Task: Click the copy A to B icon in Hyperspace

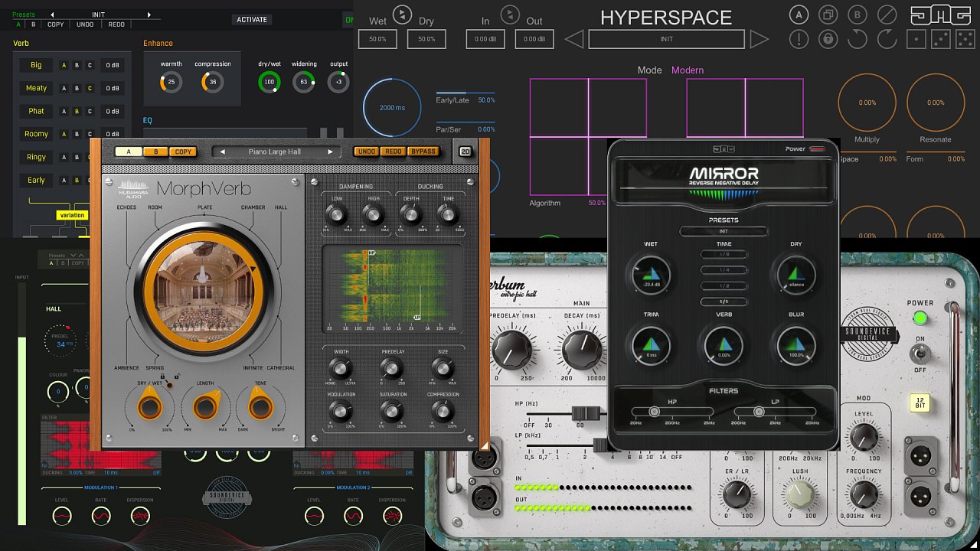Action: pyautogui.click(x=828, y=15)
